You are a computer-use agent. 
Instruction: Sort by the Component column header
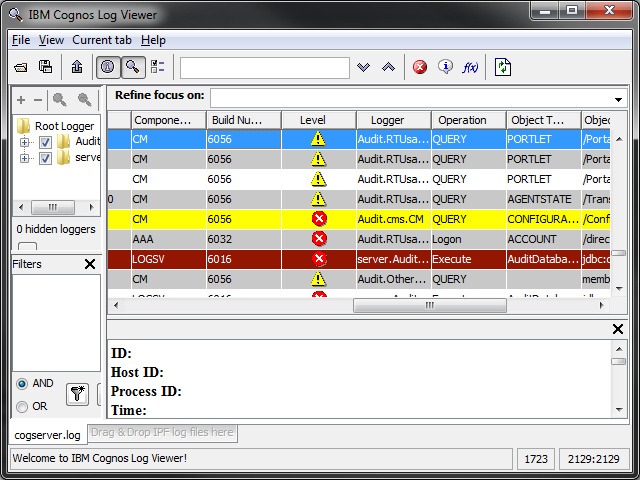(x=169, y=120)
